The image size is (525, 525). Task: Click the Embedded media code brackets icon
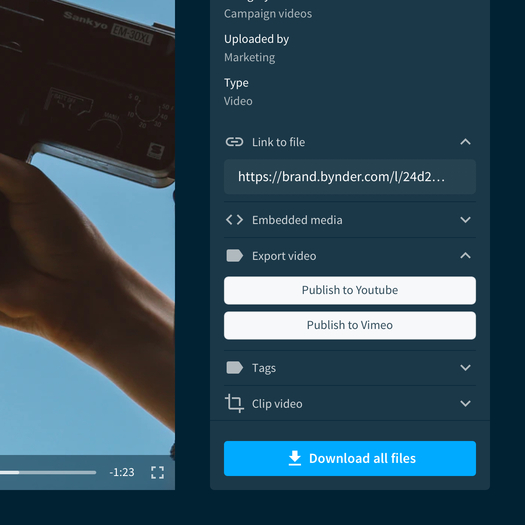pyautogui.click(x=234, y=220)
